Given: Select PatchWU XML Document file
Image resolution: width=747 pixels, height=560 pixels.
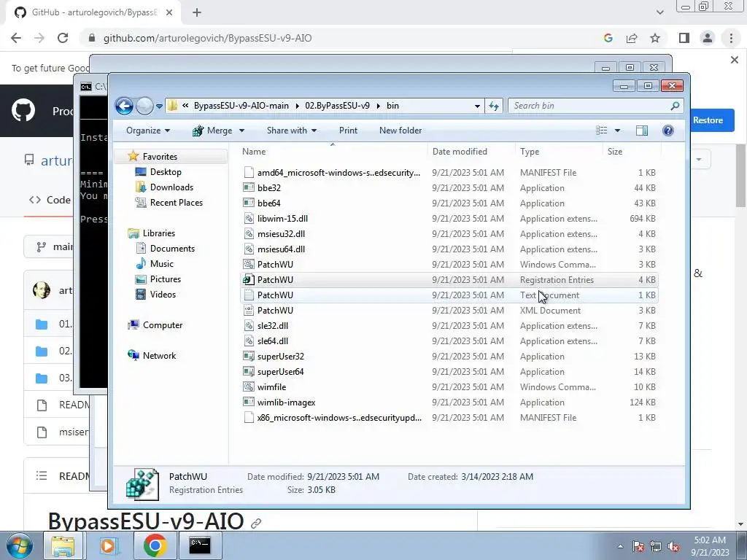Looking at the screenshot, I should [449, 310].
